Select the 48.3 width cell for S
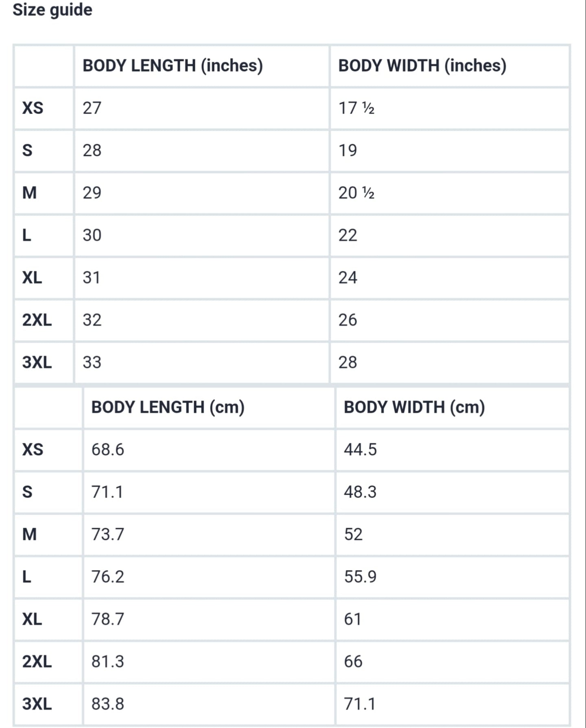 pos(453,492)
